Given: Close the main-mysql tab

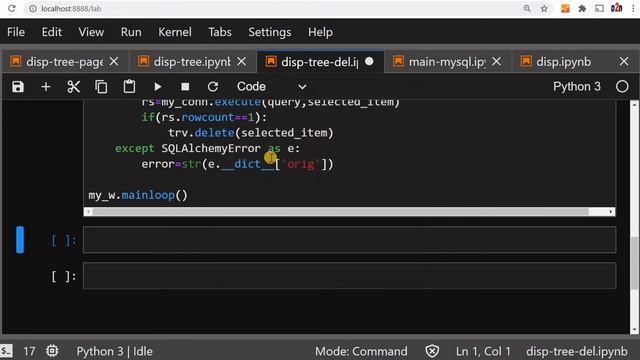Looking at the screenshot, I should point(496,62).
